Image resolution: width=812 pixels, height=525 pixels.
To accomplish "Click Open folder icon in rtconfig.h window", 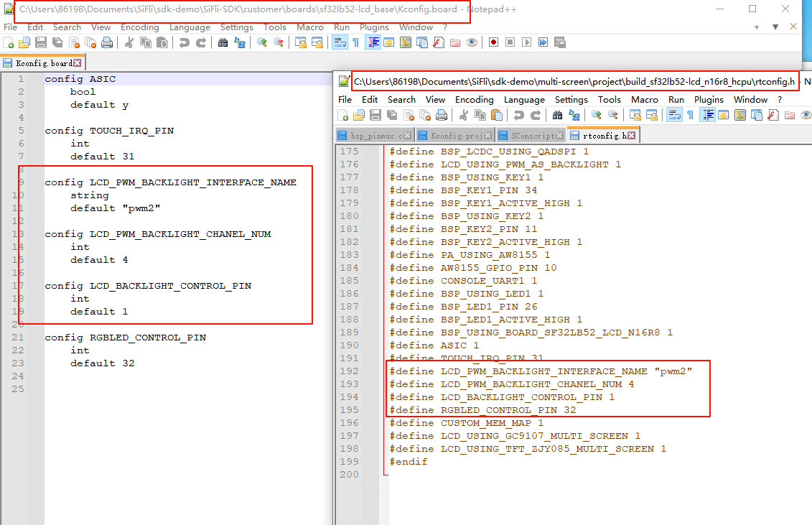I will tap(359, 115).
